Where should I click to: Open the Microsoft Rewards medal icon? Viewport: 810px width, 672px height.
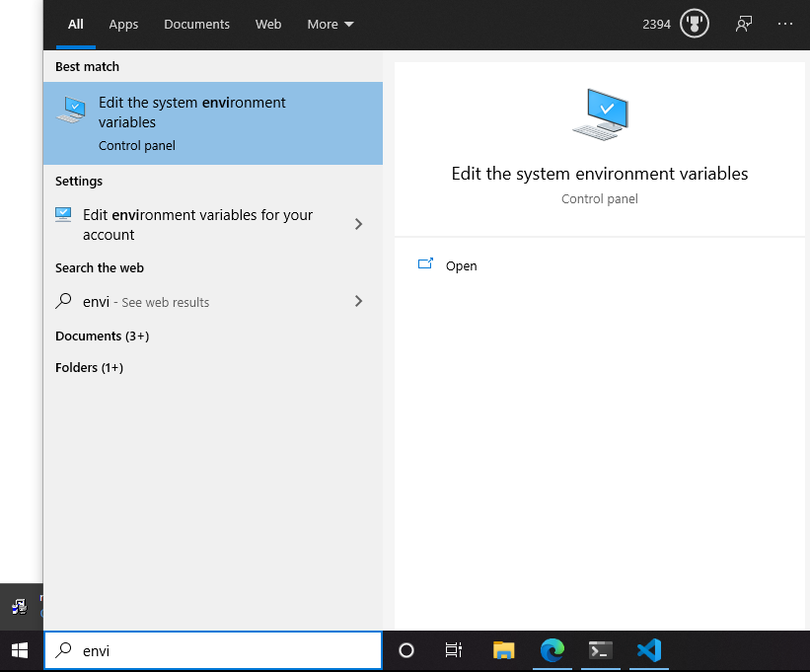pos(695,24)
